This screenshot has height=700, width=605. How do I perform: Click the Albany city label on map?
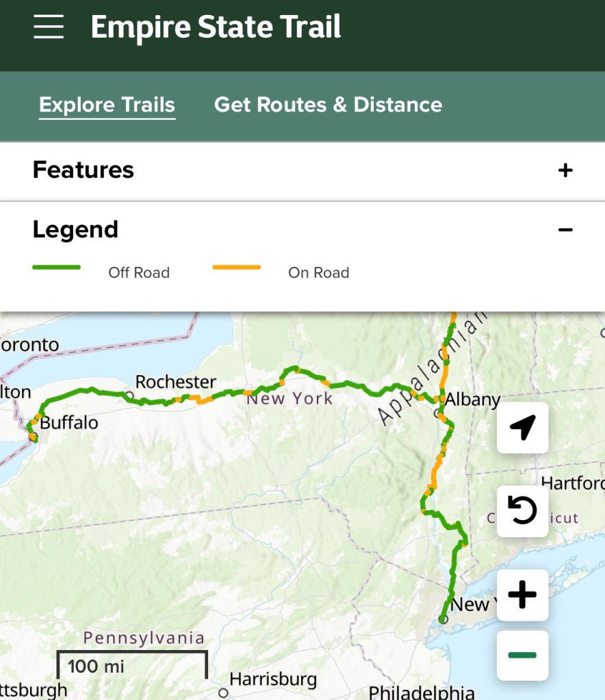[473, 399]
